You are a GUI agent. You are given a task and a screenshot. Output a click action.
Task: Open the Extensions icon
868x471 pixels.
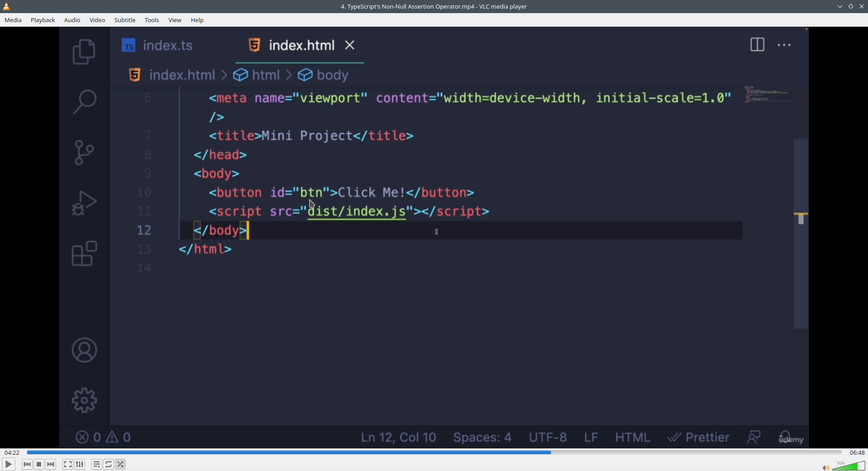85,254
